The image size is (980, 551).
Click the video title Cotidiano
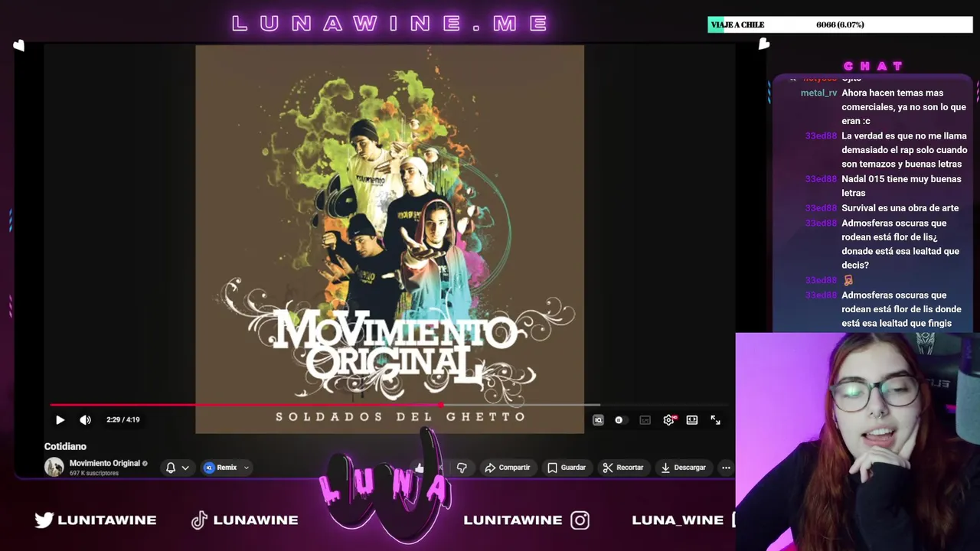pyautogui.click(x=65, y=446)
